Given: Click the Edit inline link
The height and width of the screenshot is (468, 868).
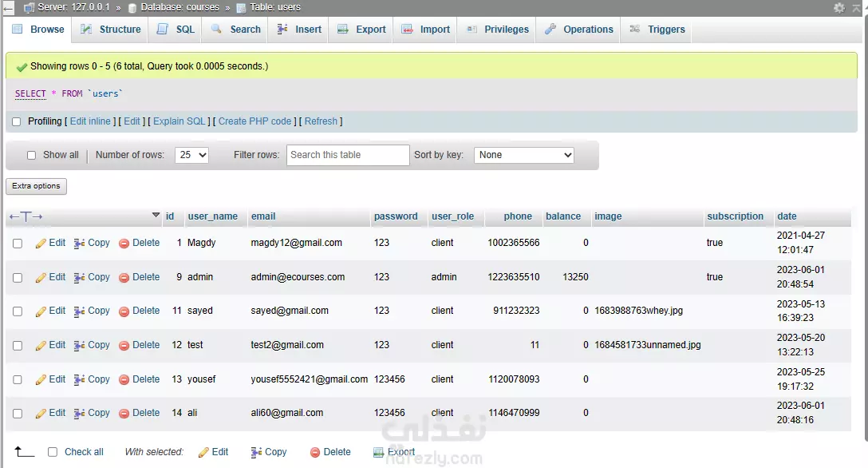Looking at the screenshot, I should pyautogui.click(x=90, y=121).
